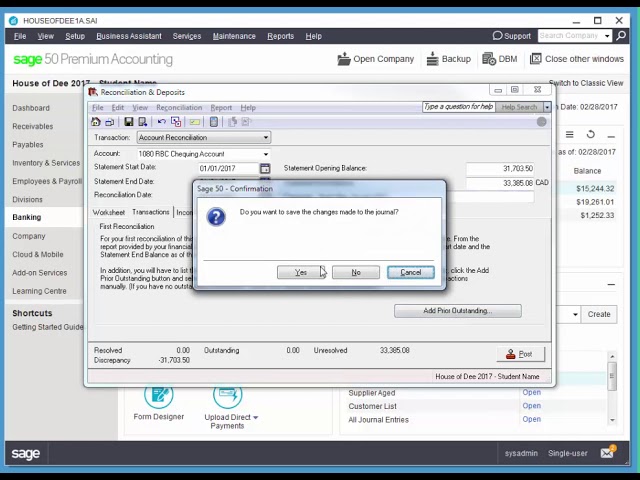
Task: Open the Business Assistant menu
Action: [x=129, y=36]
